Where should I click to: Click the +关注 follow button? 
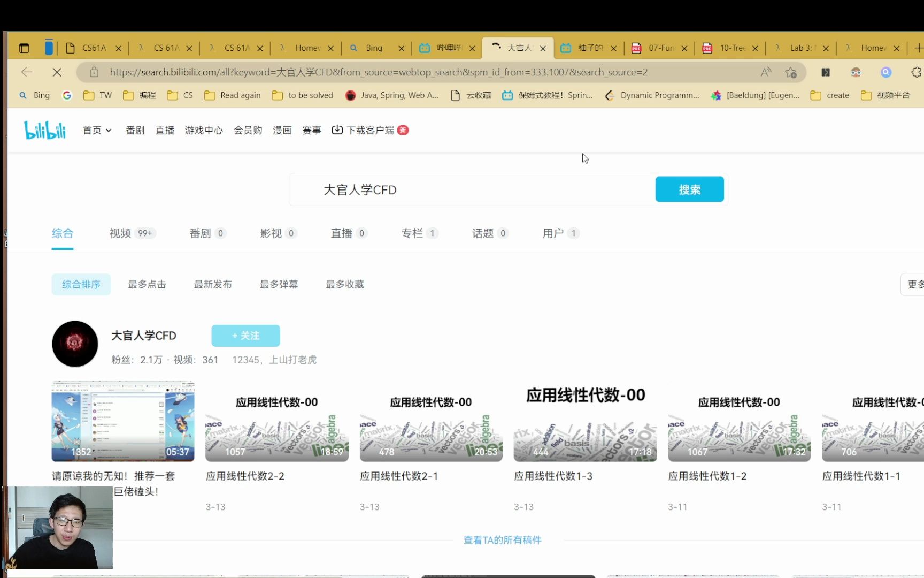[245, 336]
